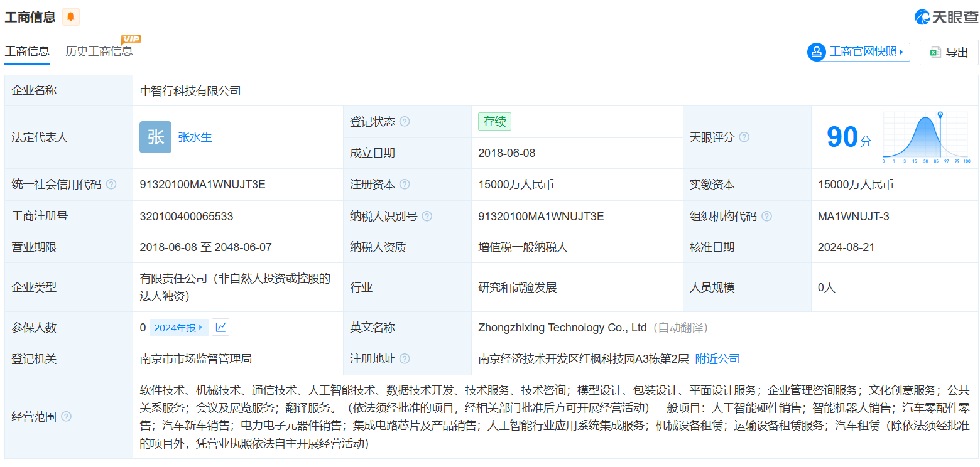Screen dimensions: 980x467
Task: Click the help icon next to 天眼评分
Action: pyautogui.click(x=744, y=137)
